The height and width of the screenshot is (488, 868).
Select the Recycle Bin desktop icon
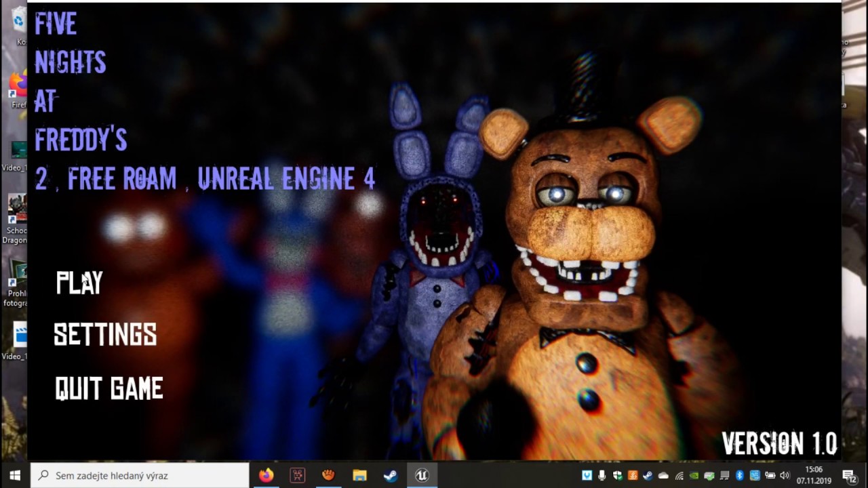18,26
